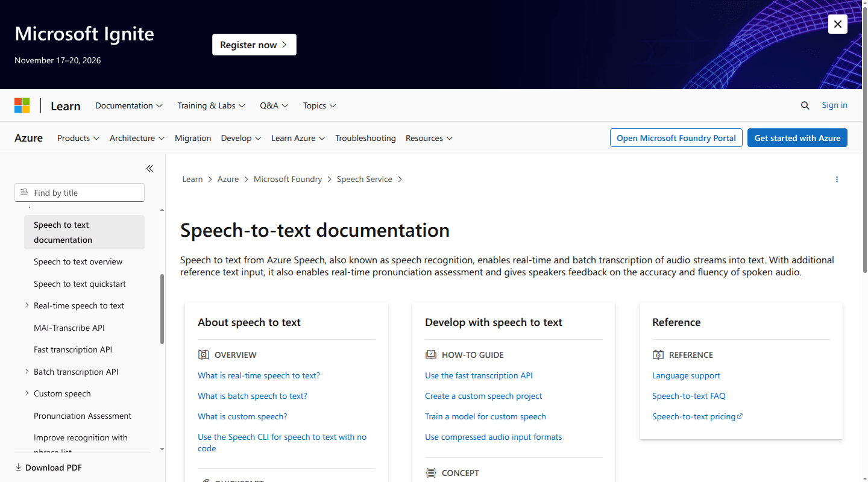Select Speech to text documentation tree item
The image size is (868, 482).
point(84,232)
